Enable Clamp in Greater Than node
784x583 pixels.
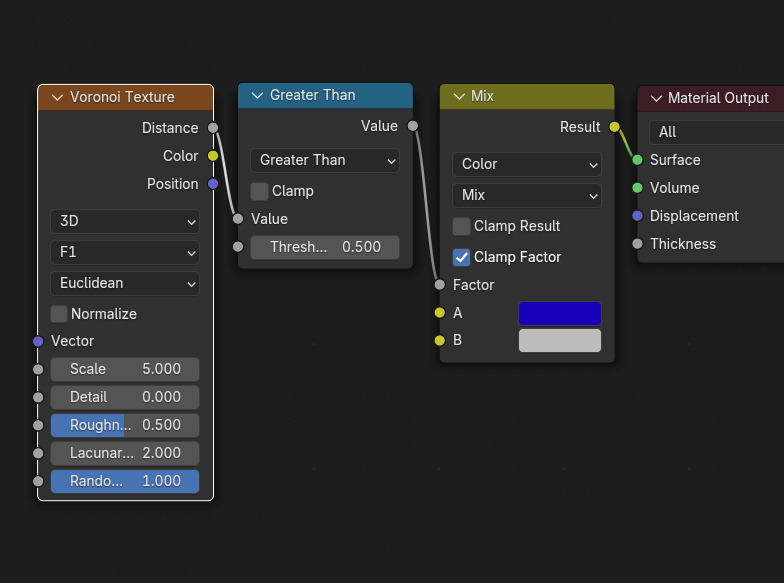point(259,191)
